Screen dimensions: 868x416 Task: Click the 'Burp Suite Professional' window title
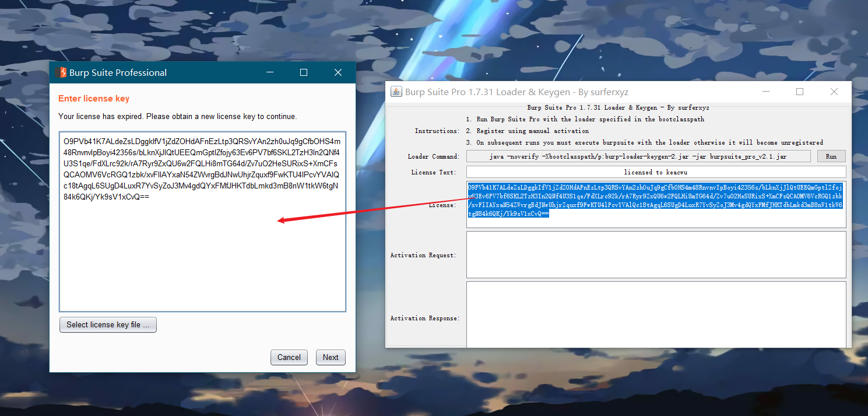[118, 72]
